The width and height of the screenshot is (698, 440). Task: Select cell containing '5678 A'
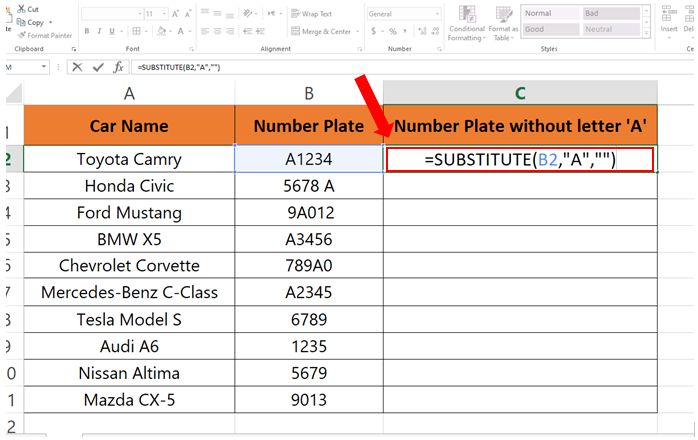tap(309, 186)
